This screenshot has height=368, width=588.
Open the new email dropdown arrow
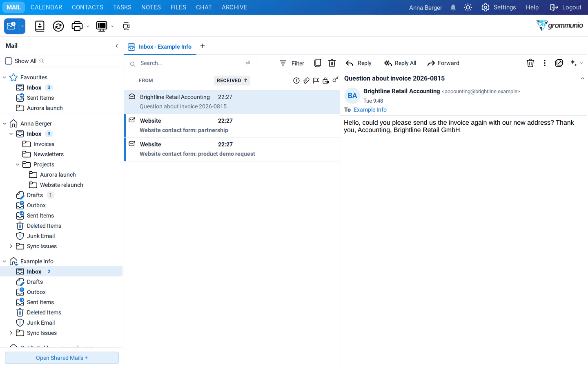pyautogui.click(x=22, y=26)
